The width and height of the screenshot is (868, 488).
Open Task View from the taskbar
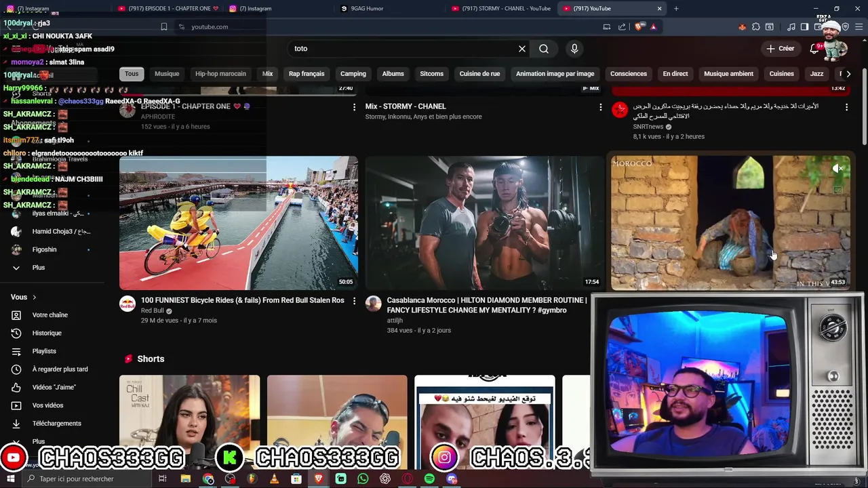pos(163,479)
